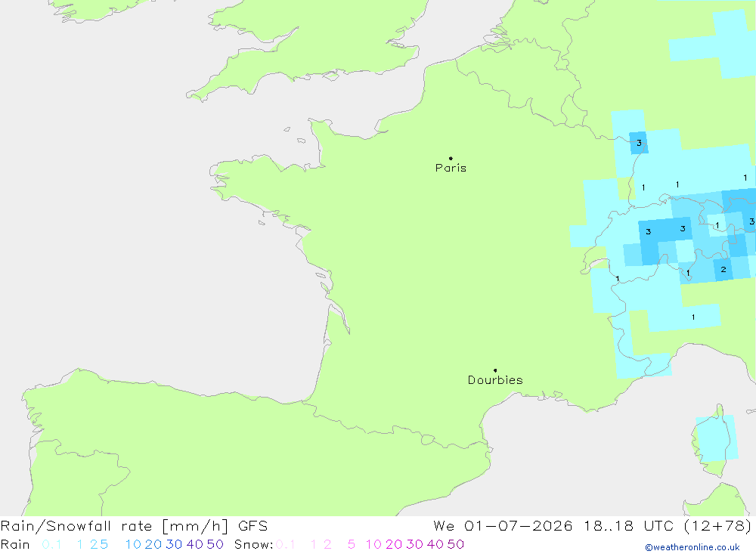This screenshot has width=756, height=554.
Task: Click the 'Snow:' legend label
Action: point(253,544)
